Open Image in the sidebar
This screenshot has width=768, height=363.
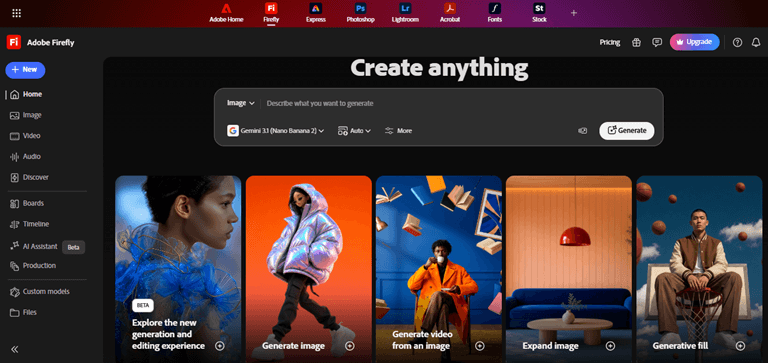pos(26,115)
